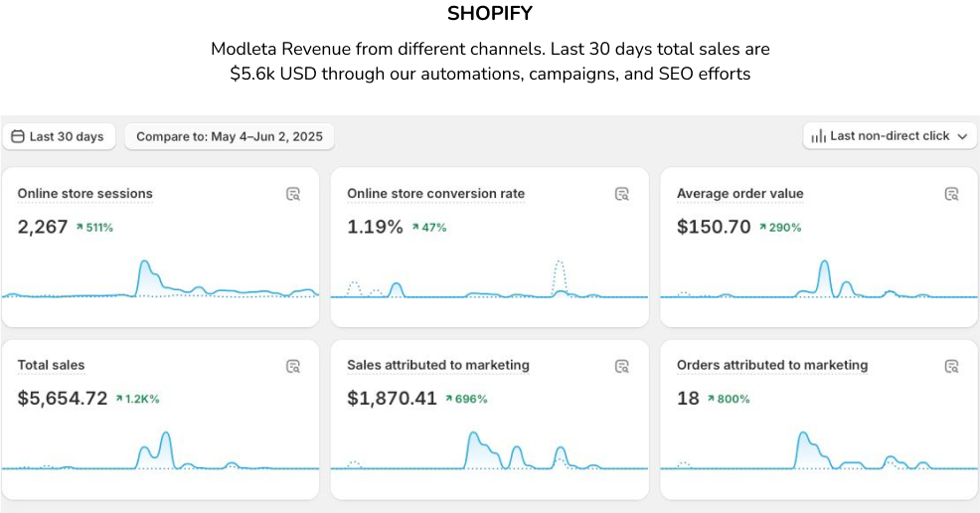Click the Sales attributed to marketing sparkline

(x=489, y=450)
